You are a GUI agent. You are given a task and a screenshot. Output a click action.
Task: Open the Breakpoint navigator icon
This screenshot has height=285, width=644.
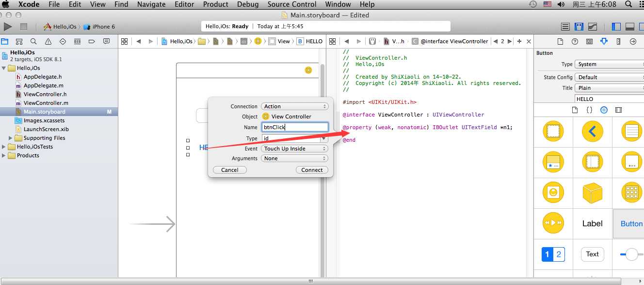92,42
